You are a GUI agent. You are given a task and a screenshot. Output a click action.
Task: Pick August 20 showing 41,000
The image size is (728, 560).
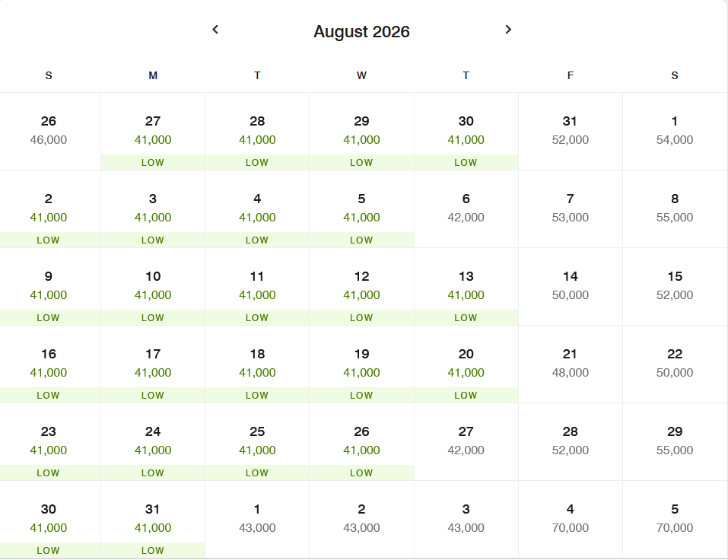point(466,363)
